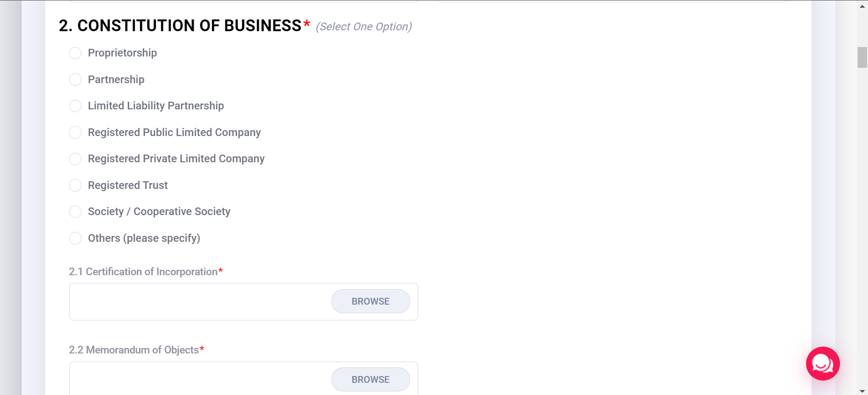The height and width of the screenshot is (395, 868).
Task: Click the label text Proprietorship
Action: 122,53
